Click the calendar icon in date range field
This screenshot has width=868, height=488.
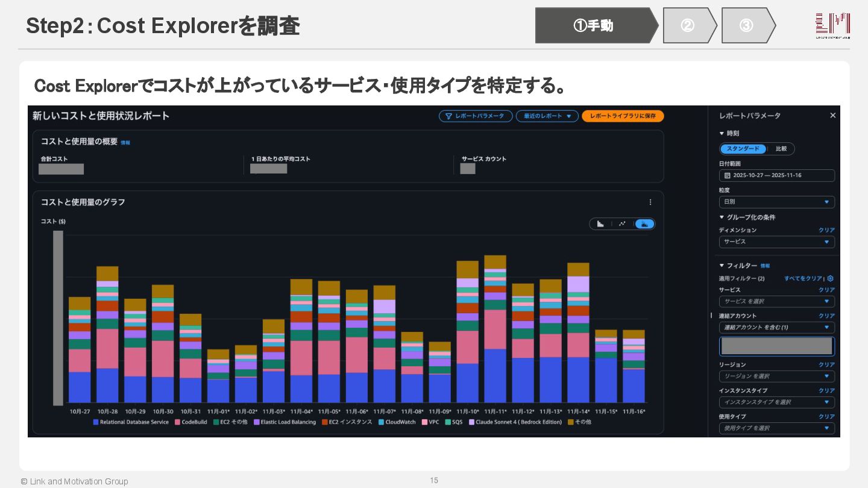coord(727,175)
